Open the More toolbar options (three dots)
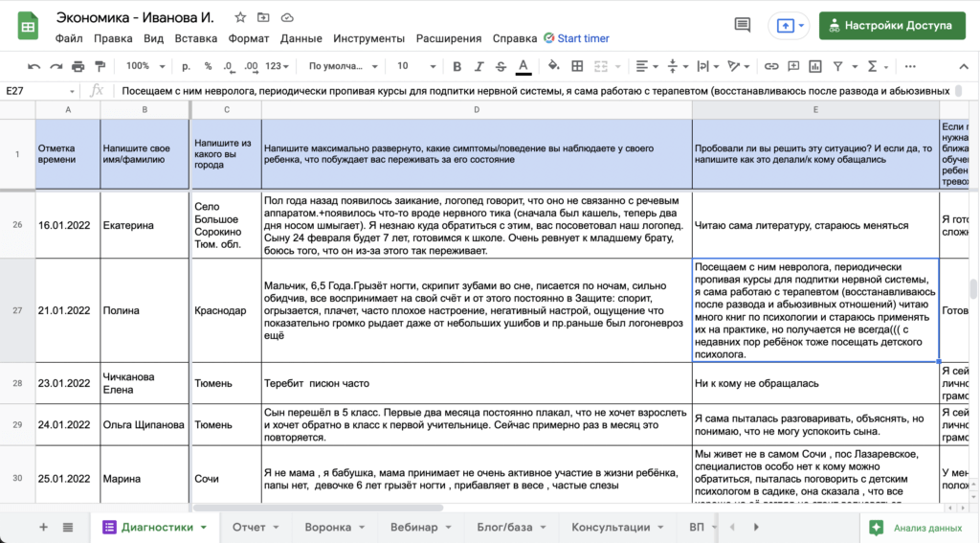This screenshot has height=543, width=980. point(910,66)
